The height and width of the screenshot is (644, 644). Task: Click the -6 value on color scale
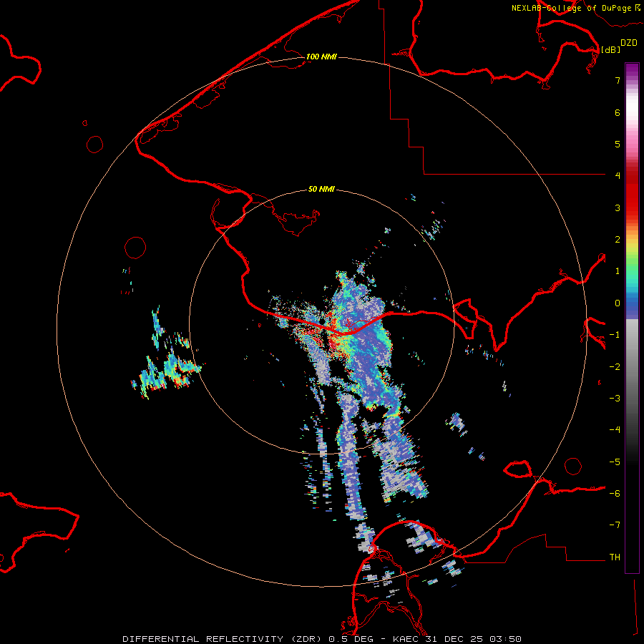tap(615, 494)
